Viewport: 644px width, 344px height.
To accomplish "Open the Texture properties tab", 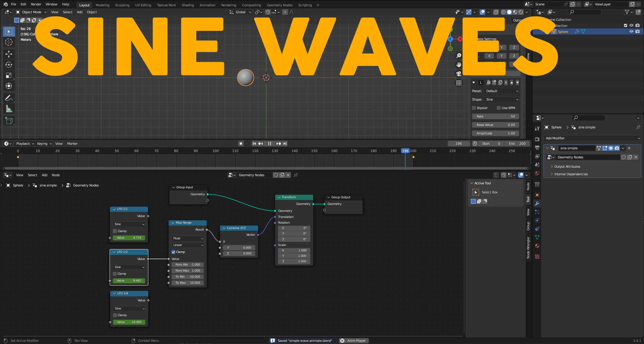I will (537, 257).
